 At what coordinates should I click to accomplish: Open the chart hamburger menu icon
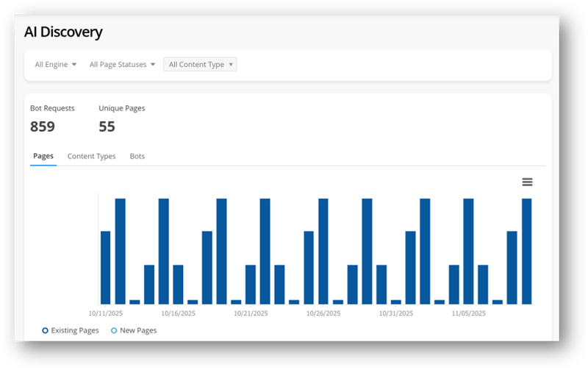tap(527, 182)
